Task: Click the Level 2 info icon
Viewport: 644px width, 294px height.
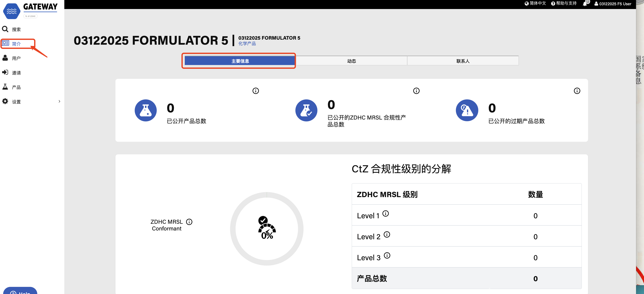Action: click(387, 234)
